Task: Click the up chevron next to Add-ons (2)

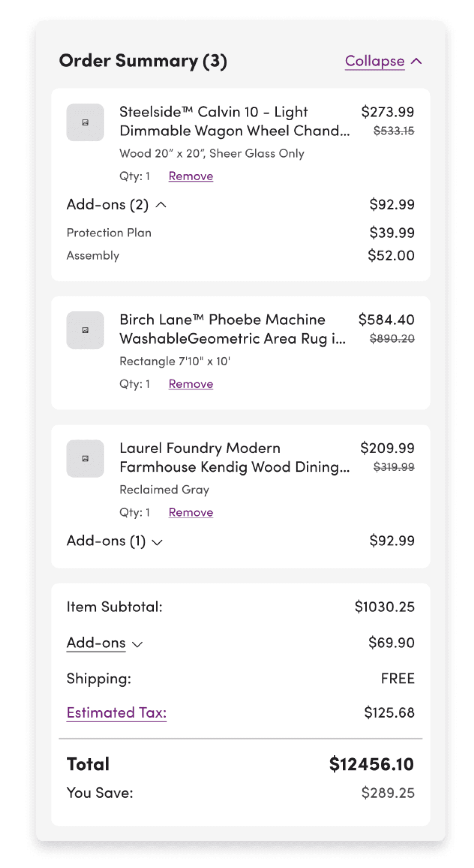Action: pyautogui.click(x=161, y=205)
